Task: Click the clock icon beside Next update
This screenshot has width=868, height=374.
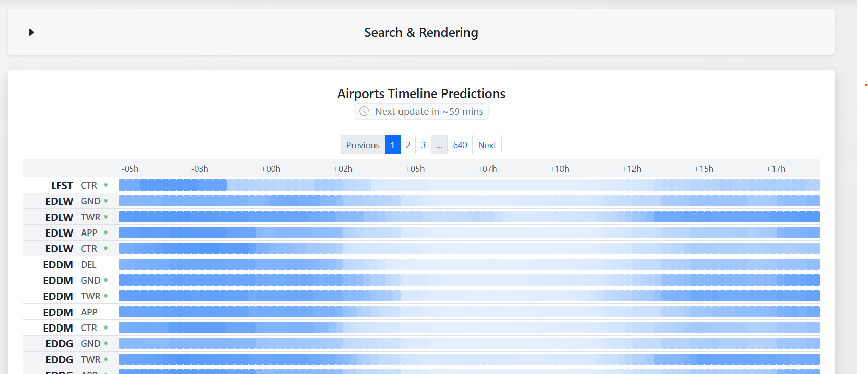Action: (x=364, y=111)
